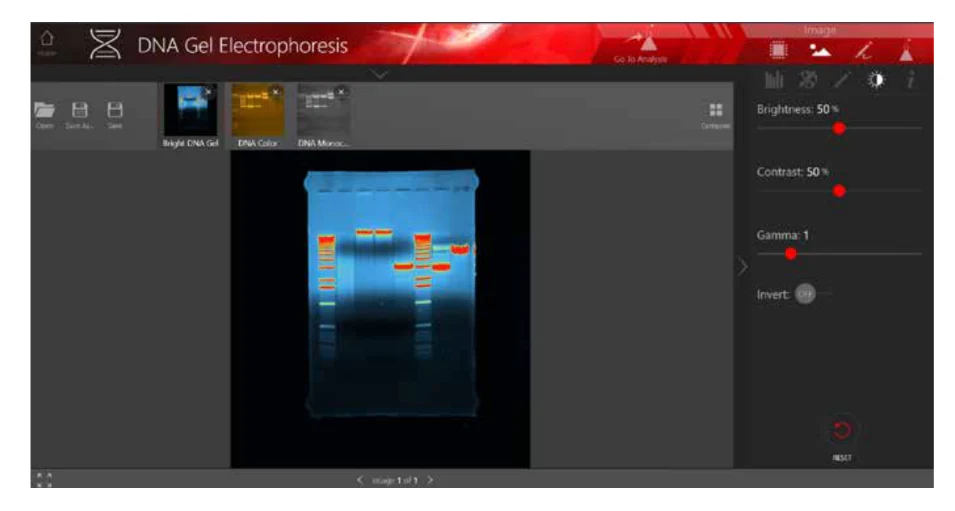
Task: Open the info icon panel
Action: click(x=910, y=82)
